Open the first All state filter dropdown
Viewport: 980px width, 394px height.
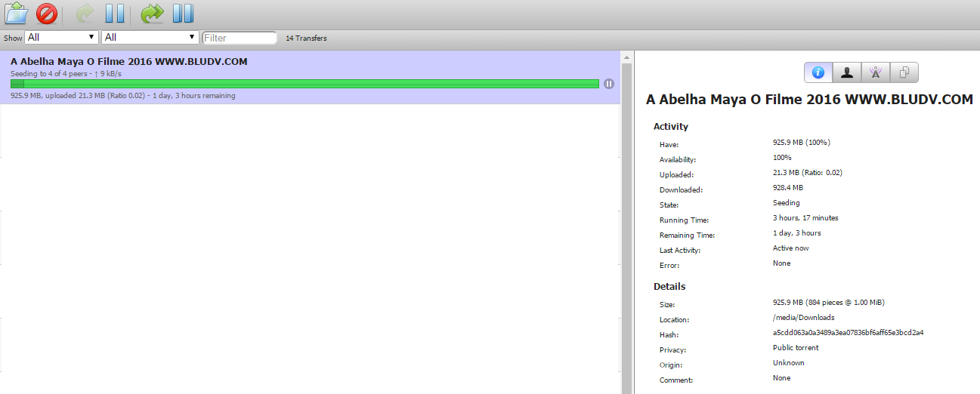61,37
